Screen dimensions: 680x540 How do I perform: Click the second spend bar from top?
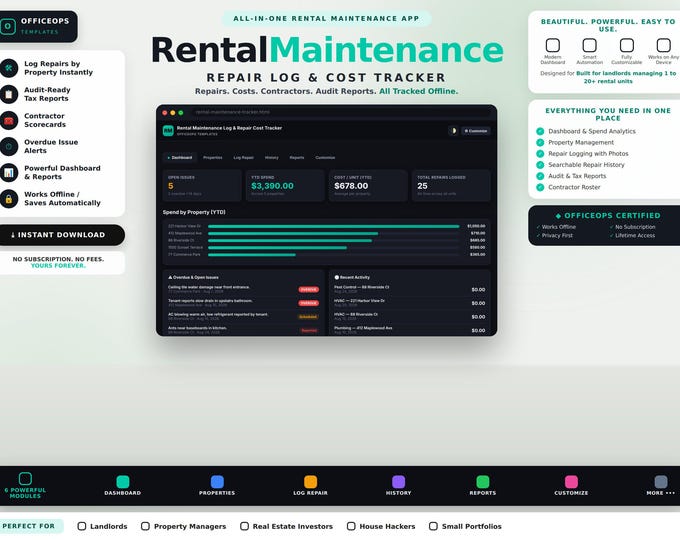pyautogui.click(x=293, y=233)
